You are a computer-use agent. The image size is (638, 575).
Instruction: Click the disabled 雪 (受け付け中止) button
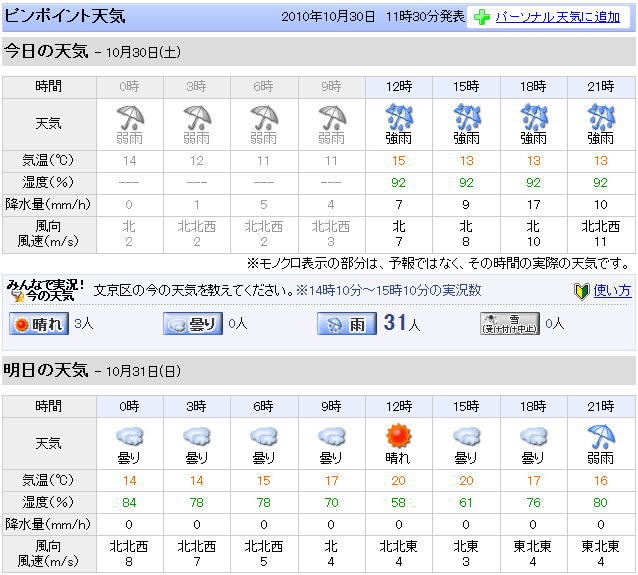coord(510,324)
